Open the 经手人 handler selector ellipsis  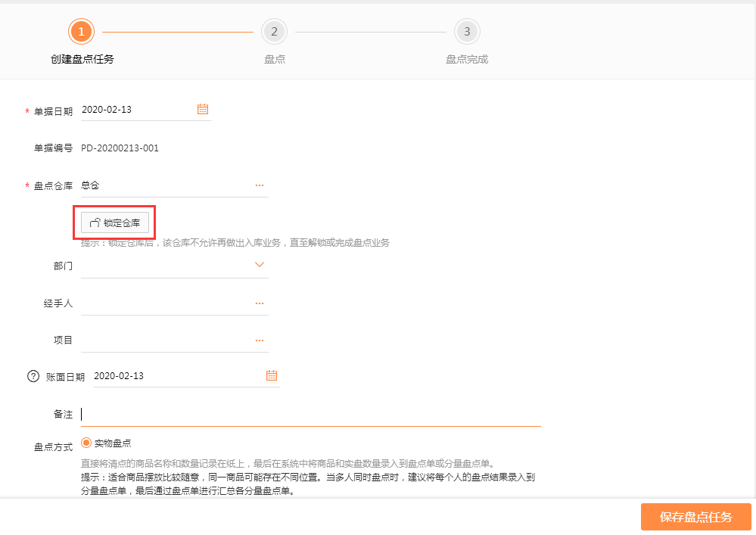click(260, 302)
